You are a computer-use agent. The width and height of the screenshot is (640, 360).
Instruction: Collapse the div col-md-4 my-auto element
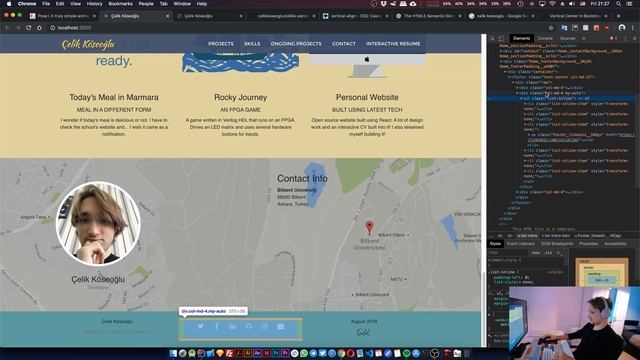click(517, 93)
